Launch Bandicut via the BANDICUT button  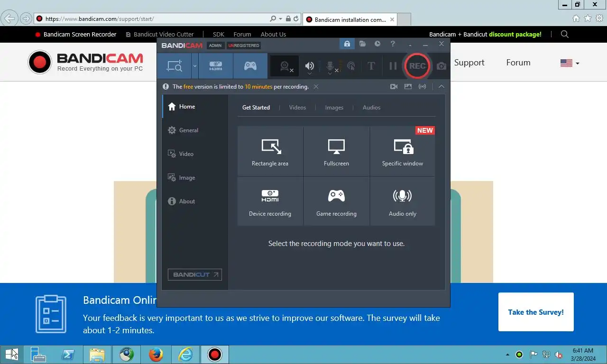[195, 274]
